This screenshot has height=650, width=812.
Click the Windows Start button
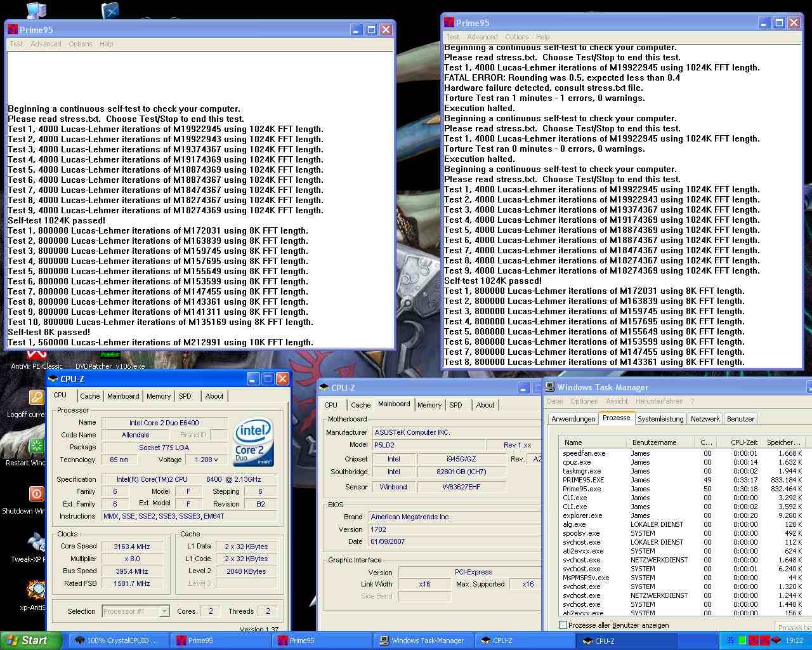(31, 640)
